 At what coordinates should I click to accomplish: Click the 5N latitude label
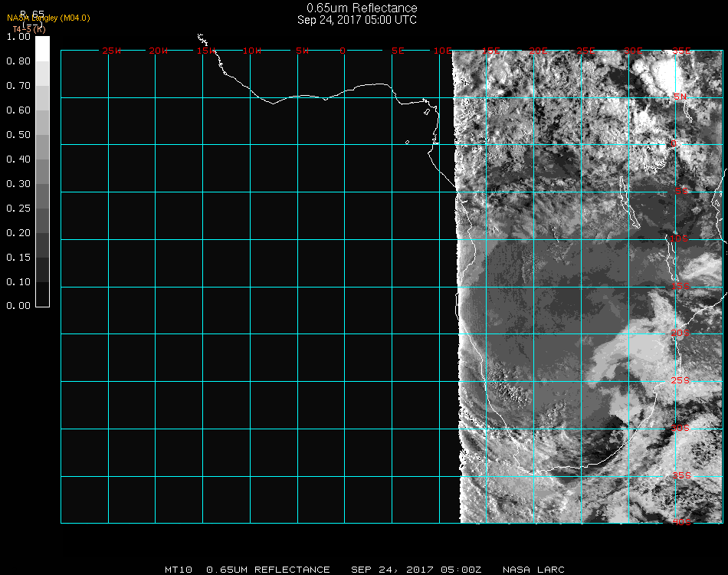(x=680, y=97)
